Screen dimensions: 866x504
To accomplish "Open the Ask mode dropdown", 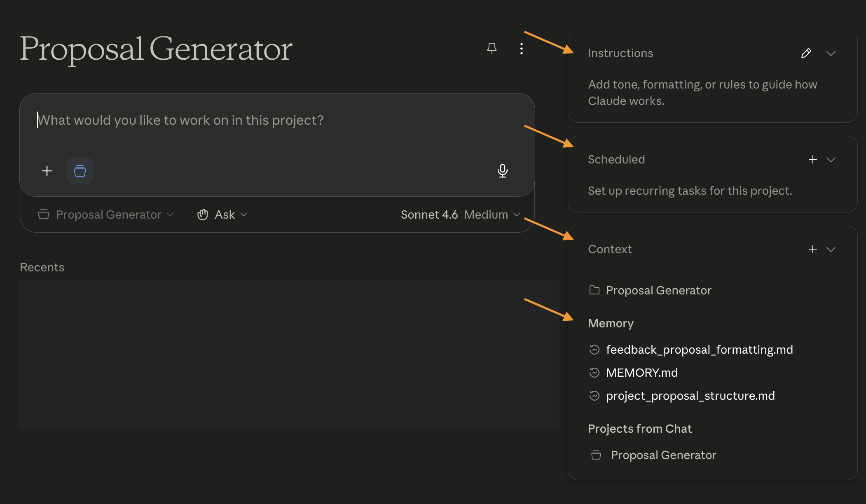I will (x=222, y=215).
